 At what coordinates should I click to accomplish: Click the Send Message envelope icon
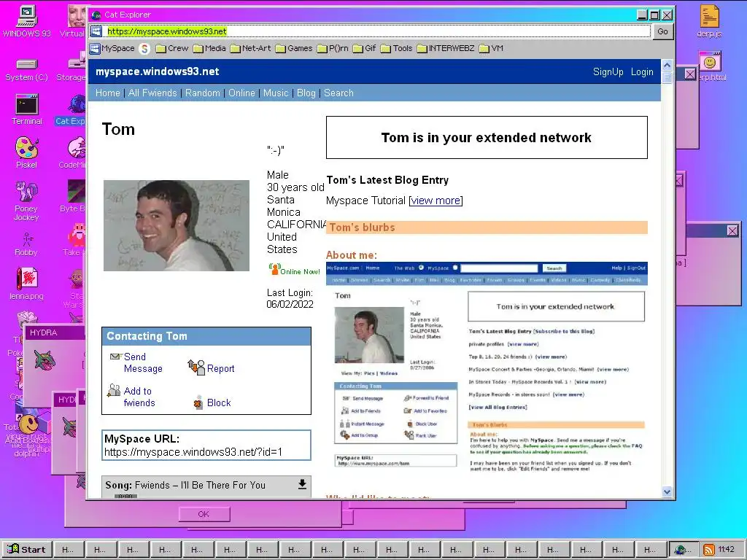pos(115,357)
